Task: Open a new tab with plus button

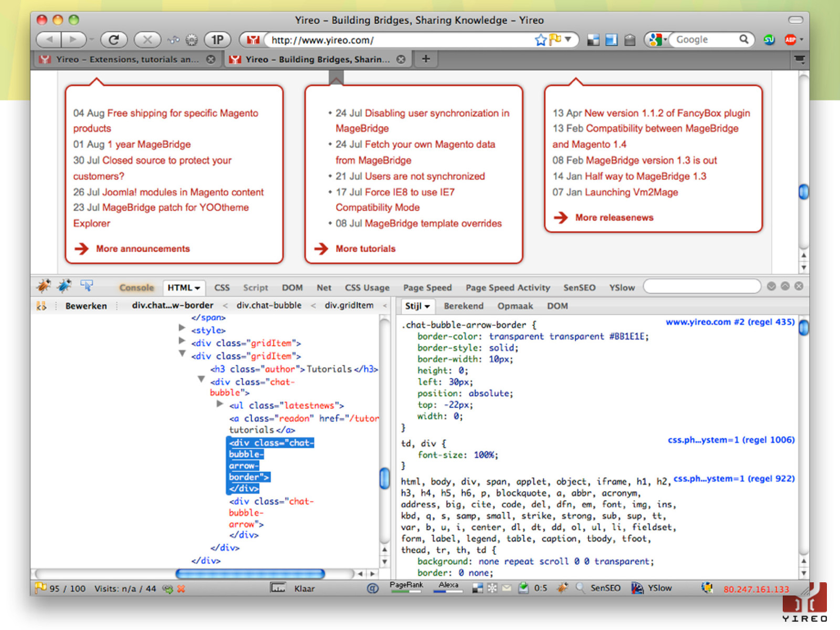Action: (x=426, y=59)
